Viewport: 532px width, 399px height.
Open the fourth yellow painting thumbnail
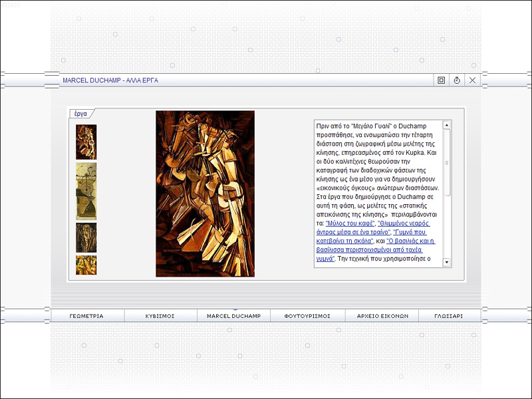coord(86,265)
